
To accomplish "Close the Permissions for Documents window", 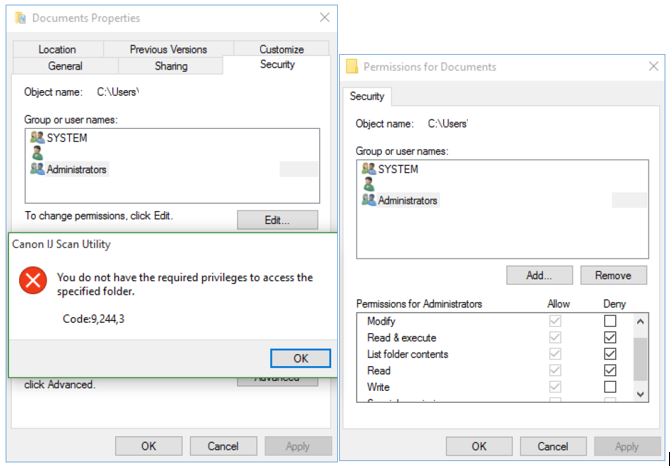I will 654,66.
